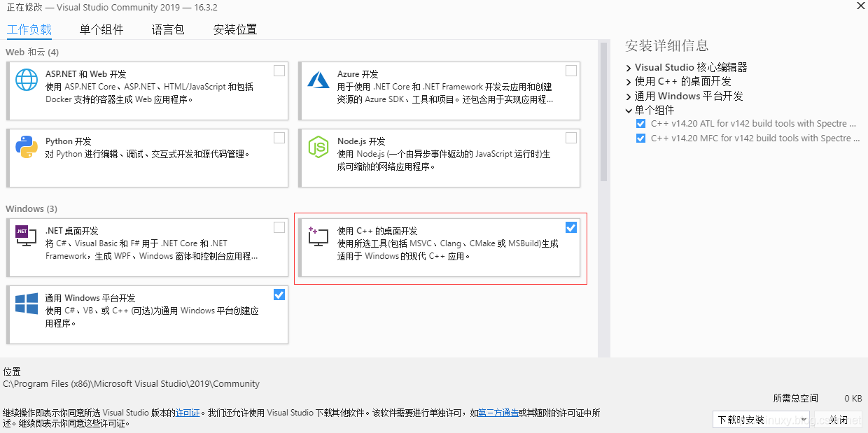Click the ASP.NET Web development globe icon
Image resolution: width=868 pixels, height=433 pixels.
26,80
